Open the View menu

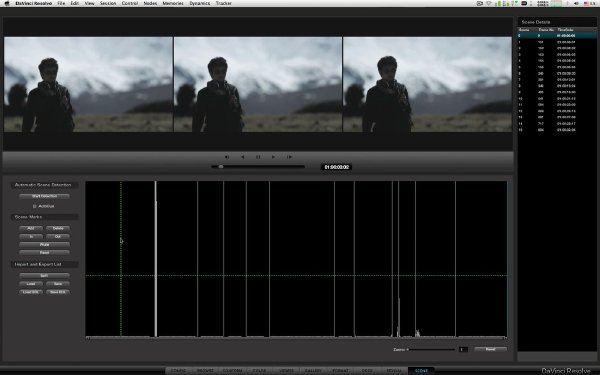coord(89,3)
